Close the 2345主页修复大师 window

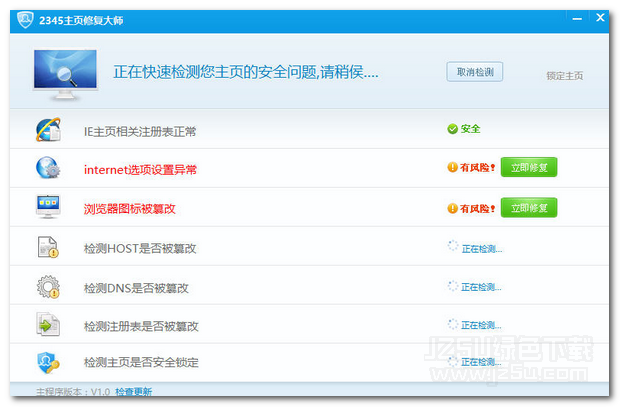tap(600, 17)
